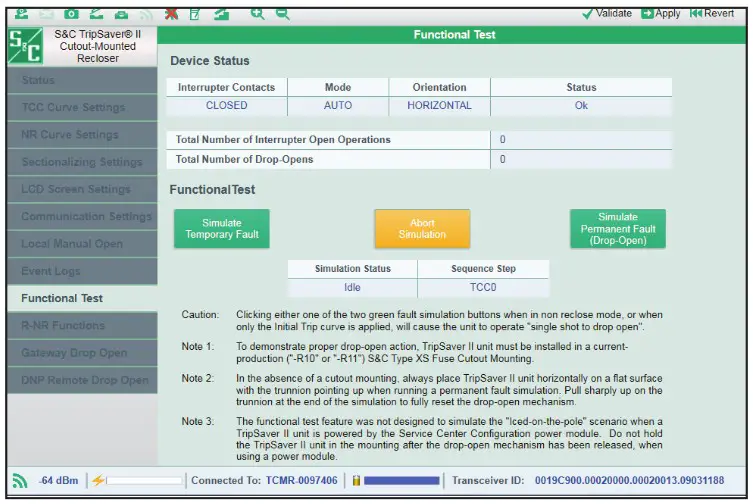Open DNP Remote Drop Open page
Screen dimensions: 753x504
[x=83, y=380]
